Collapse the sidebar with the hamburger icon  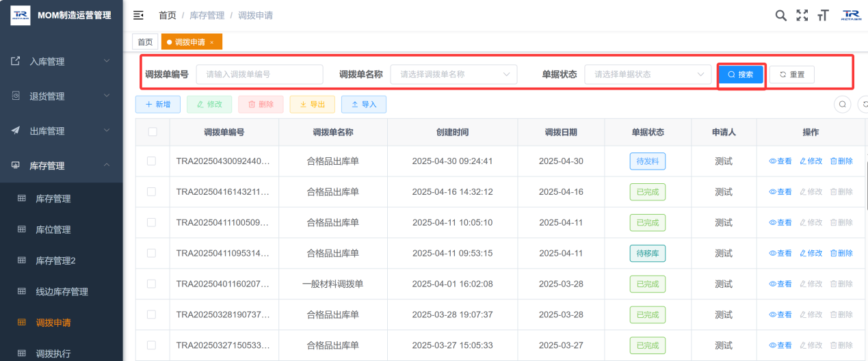tap(138, 15)
